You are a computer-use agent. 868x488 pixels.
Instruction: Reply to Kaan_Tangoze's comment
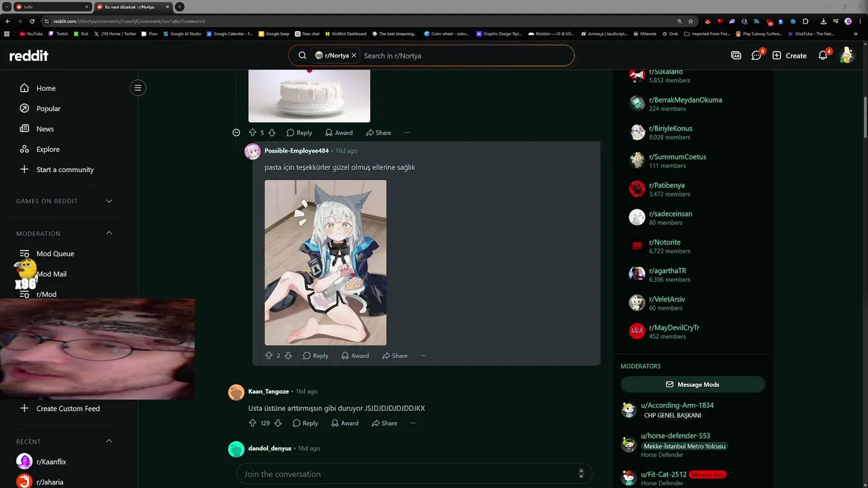click(305, 423)
